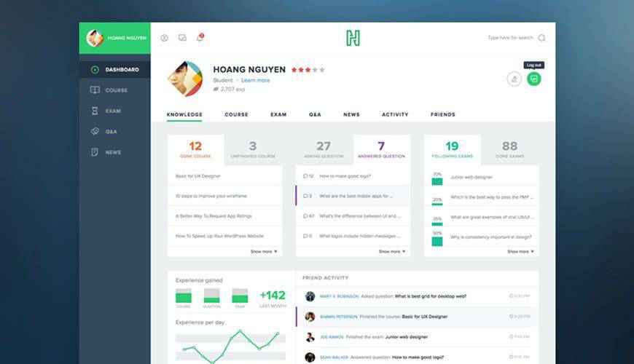
Task: Open messages chat icon in top bar
Action: pos(182,38)
